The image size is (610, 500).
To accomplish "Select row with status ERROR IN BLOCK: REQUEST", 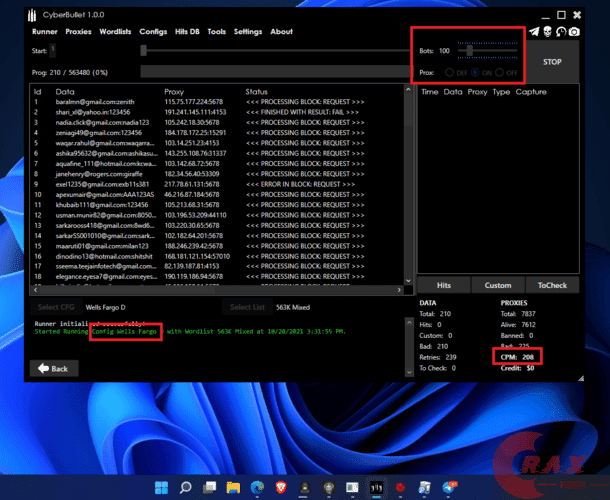I will 218,184.
